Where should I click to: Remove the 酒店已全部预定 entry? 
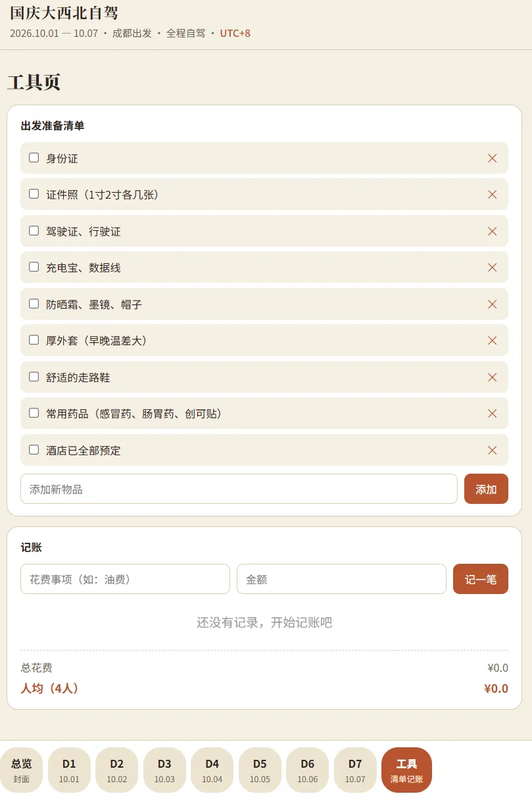point(492,450)
